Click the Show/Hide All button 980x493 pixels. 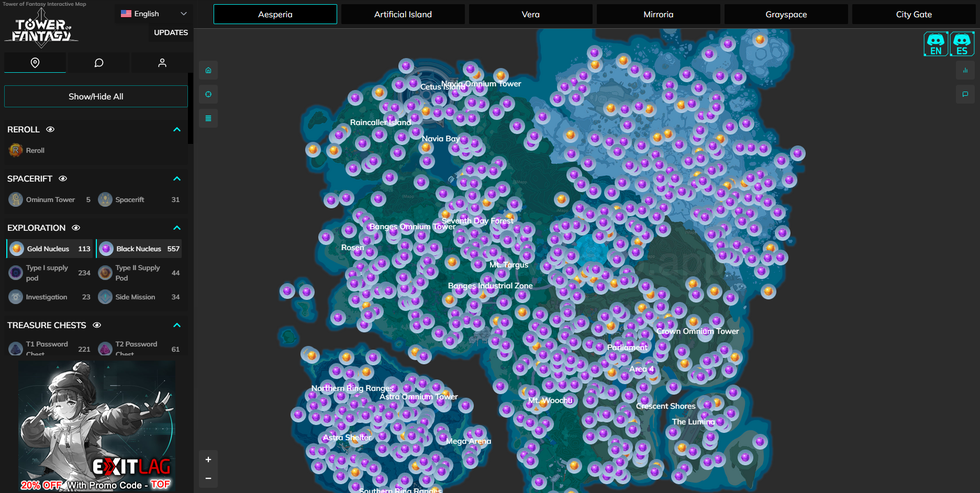pyautogui.click(x=96, y=96)
